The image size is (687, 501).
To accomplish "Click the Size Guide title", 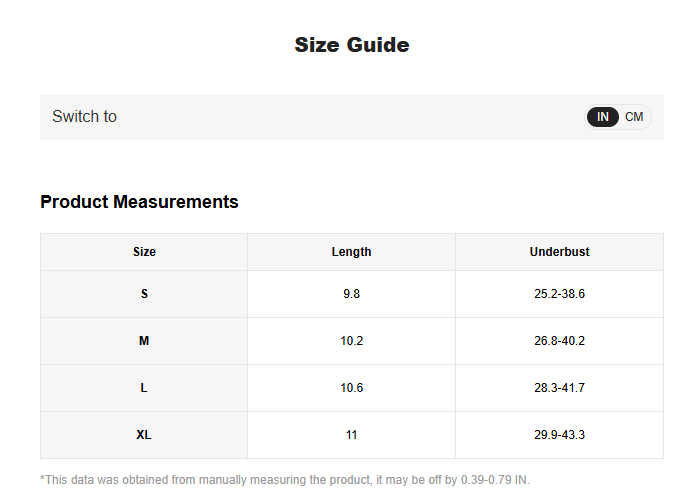I will pos(352,45).
